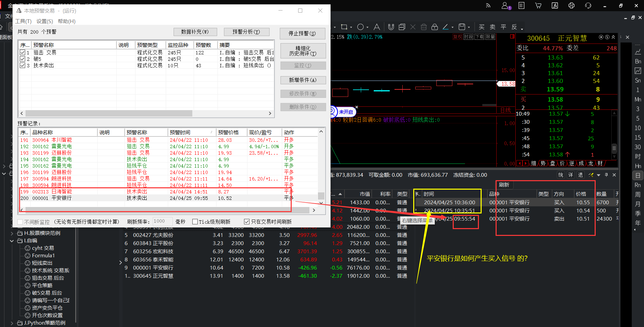The image size is (644, 327).
Task: Select the rectangle drawing tool
Action: (x=344, y=27)
